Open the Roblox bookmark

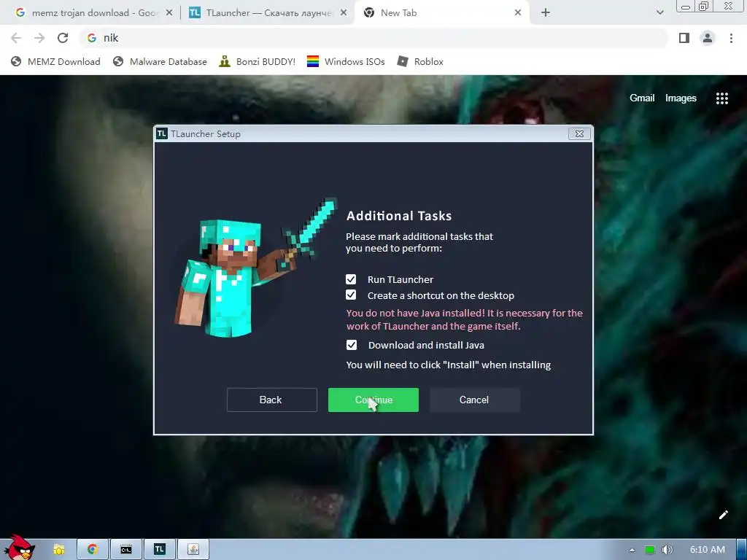[x=420, y=61]
